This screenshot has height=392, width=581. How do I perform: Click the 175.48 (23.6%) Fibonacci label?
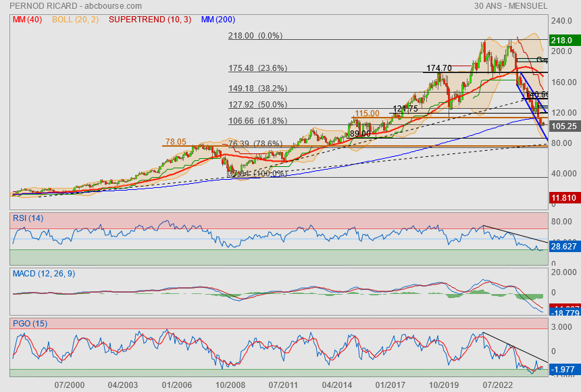[257, 68]
